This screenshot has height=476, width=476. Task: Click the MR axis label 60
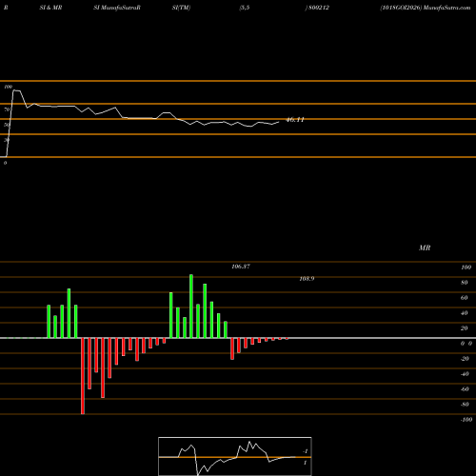(465, 298)
